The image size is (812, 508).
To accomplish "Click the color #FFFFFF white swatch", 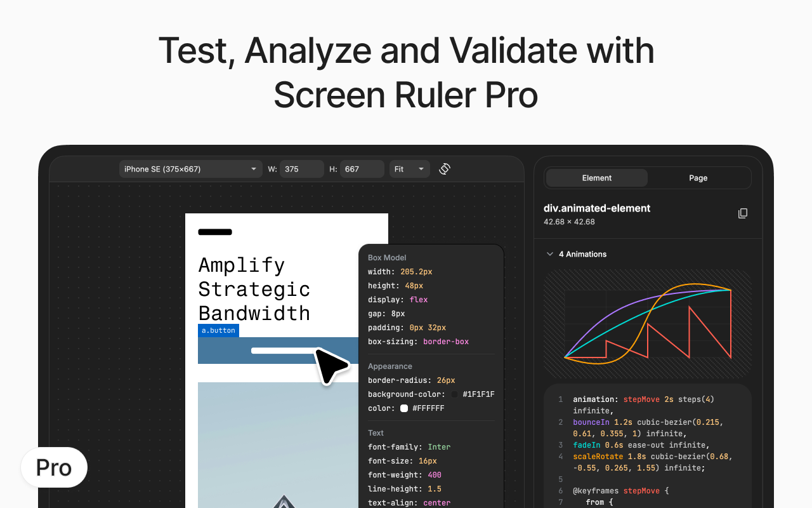I will 404,408.
